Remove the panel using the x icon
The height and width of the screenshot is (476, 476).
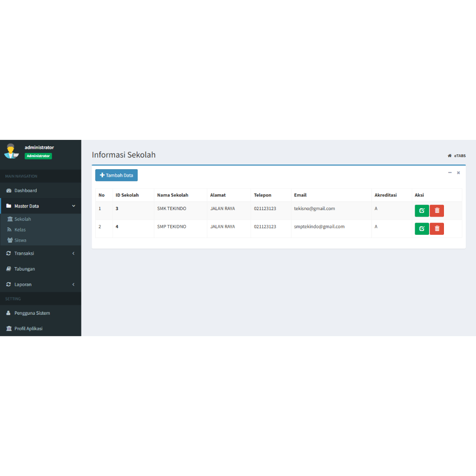pyautogui.click(x=458, y=173)
